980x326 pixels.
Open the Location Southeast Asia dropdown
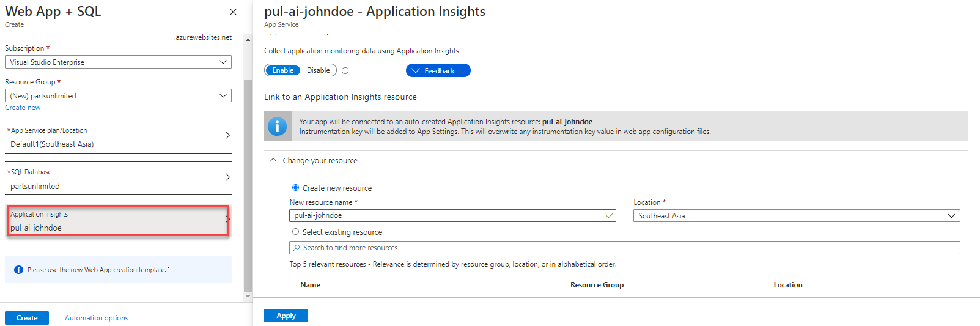797,216
